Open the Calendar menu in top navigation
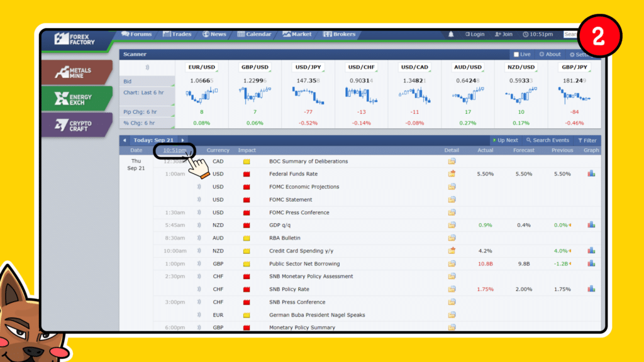 (254, 35)
